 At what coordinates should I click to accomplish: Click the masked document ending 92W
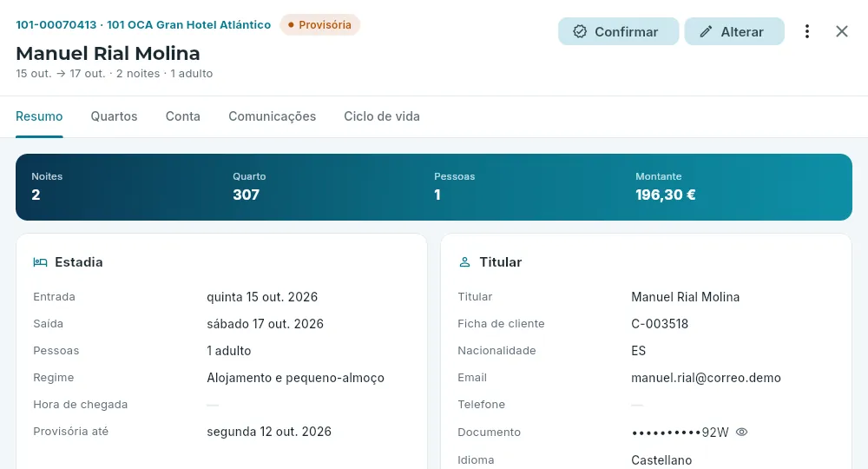tap(680, 433)
